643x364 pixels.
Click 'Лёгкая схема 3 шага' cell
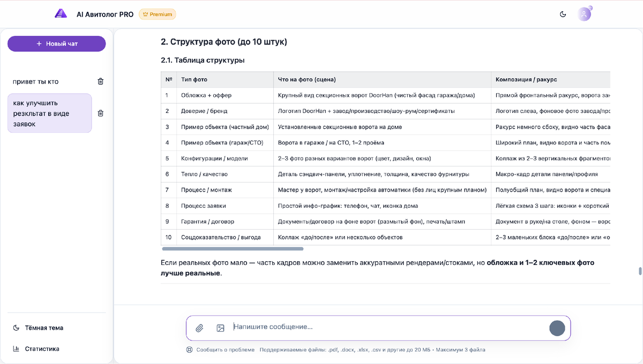tap(551, 206)
